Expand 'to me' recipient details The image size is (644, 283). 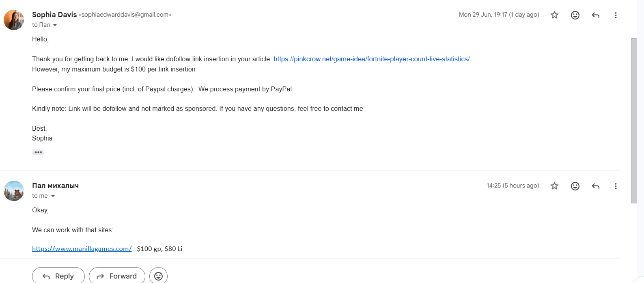pos(53,196)
